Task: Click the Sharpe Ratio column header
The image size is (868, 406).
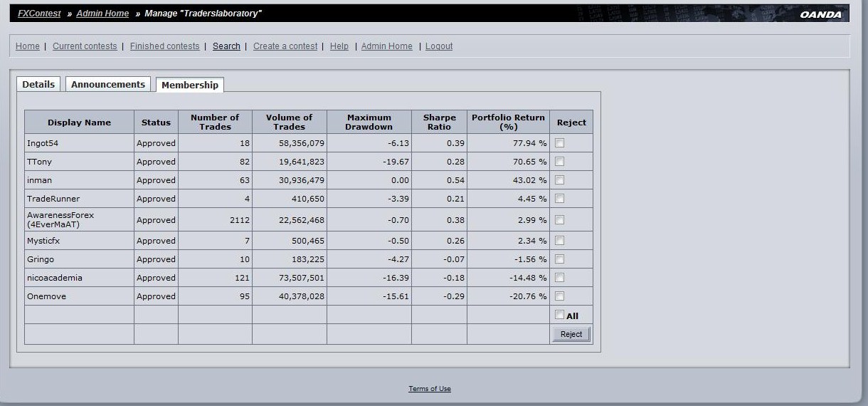Action: tap(439, 122)
